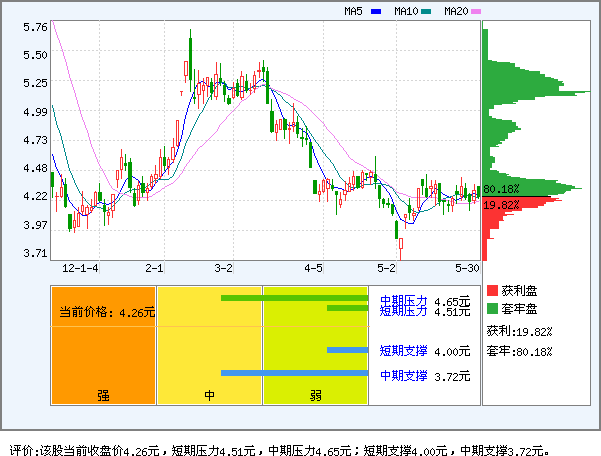The width and height of the screenshot is (601, 456).
Task: Click the 4.99 price axis label
Action: 35,112
